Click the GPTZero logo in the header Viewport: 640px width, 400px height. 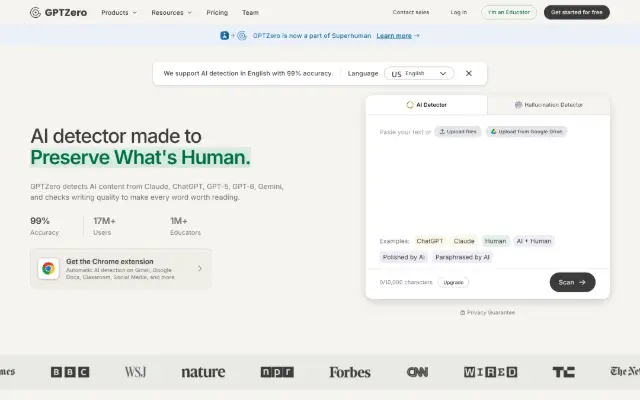point(58,13)
